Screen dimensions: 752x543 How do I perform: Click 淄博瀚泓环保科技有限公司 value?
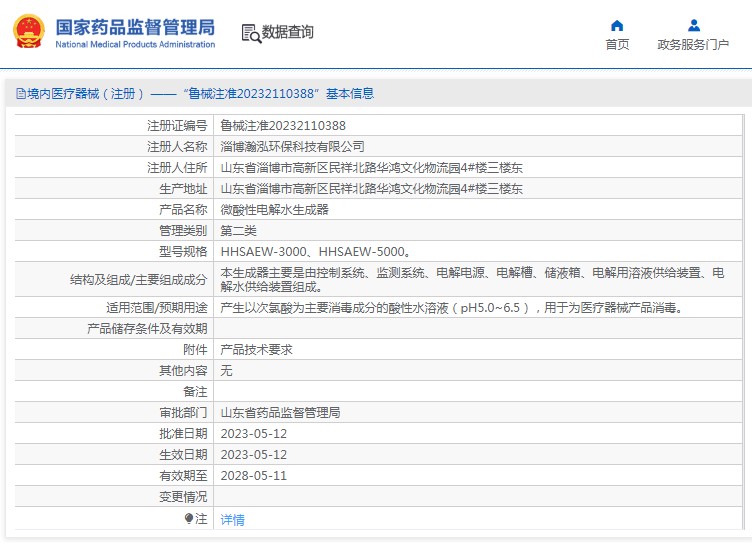[292, 147]
